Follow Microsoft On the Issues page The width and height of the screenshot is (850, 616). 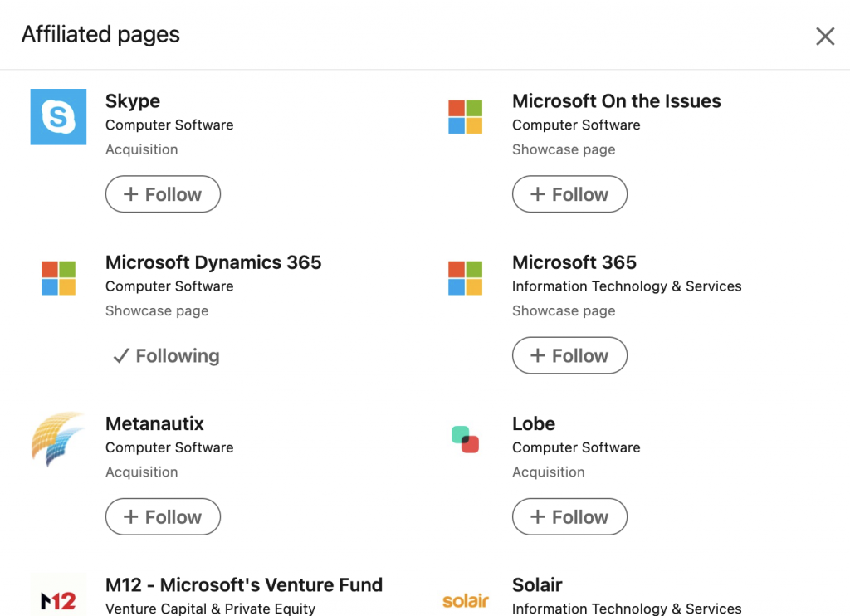569,194
